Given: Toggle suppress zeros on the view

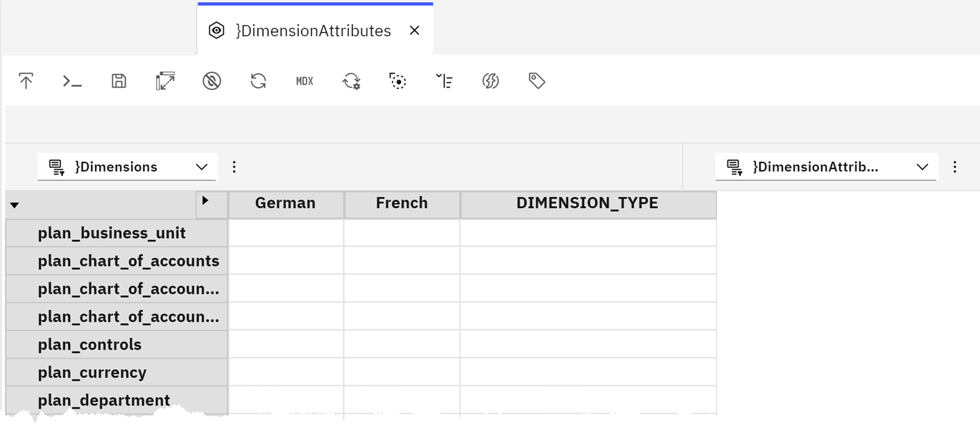Looking at the screenshot, I should coord(212,80).
